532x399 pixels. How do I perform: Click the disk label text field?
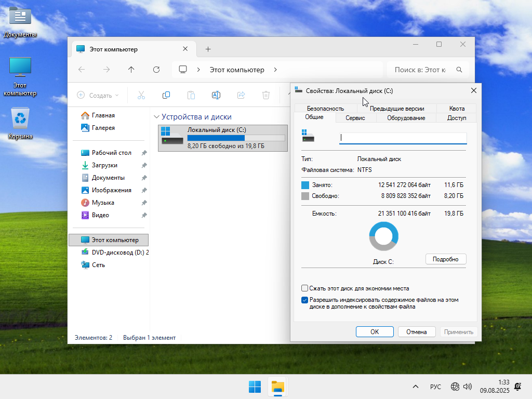pyautogui.click(x=403, y=138)
